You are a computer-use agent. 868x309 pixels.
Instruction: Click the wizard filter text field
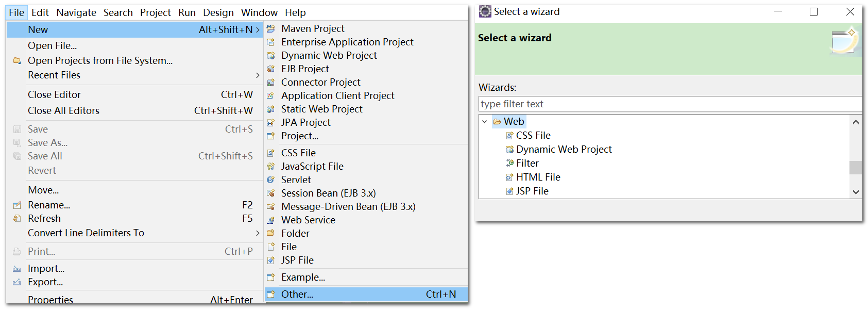[x=618, y=104]
